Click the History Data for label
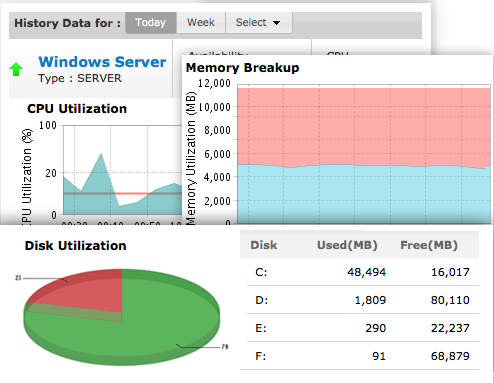Screen dimensions: 494x383 [67, 23]
